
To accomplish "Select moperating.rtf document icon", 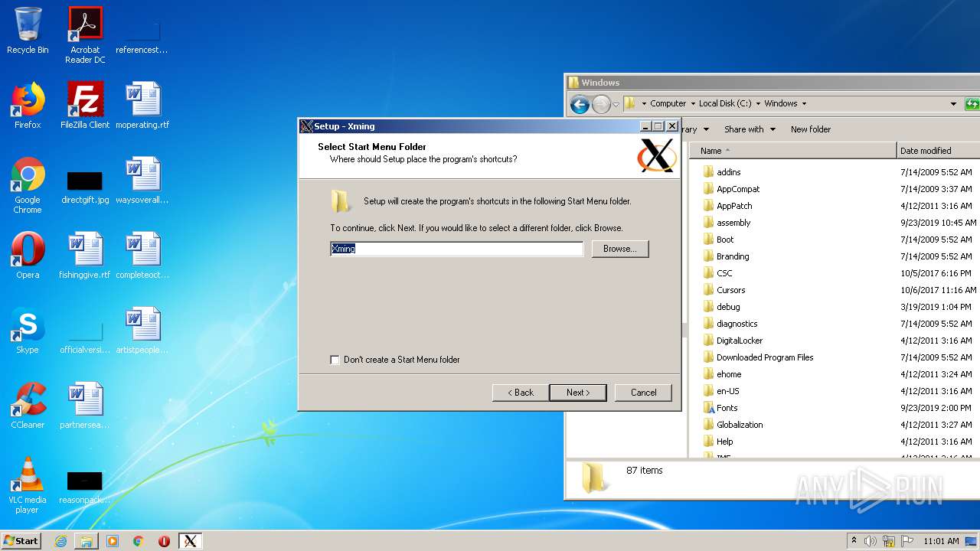I will [142, 106].
